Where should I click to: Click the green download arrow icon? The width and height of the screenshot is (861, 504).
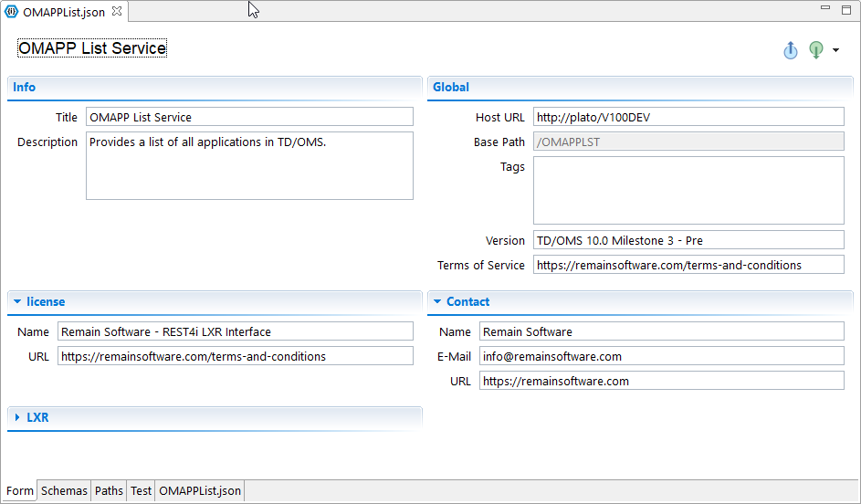click(x=816, y=50)
